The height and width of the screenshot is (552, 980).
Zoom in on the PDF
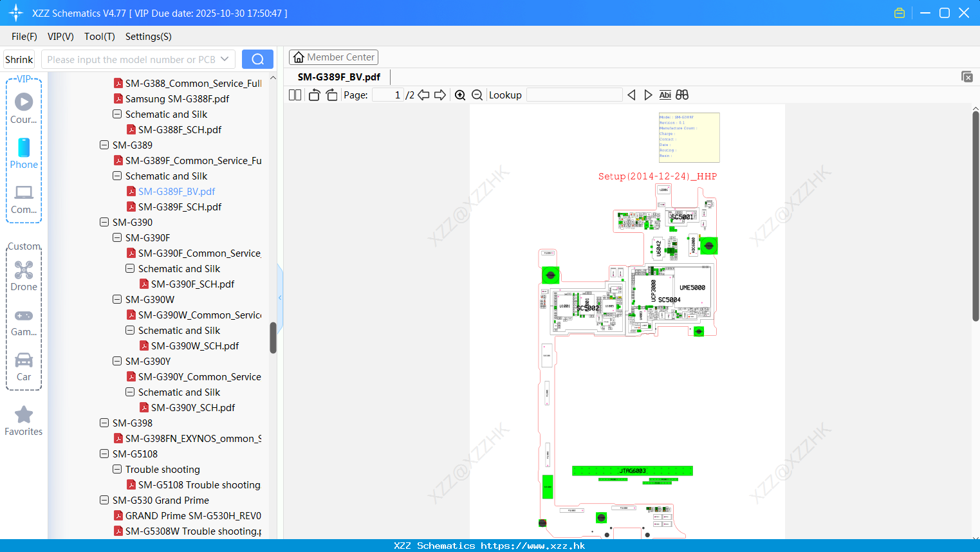click(x=460, y=95)
